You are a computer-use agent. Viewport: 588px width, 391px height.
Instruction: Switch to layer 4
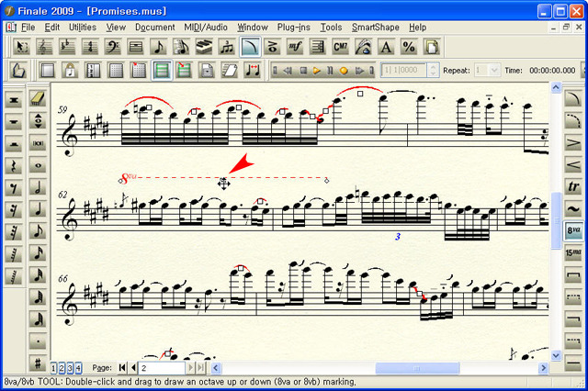[x=78, y=368]
